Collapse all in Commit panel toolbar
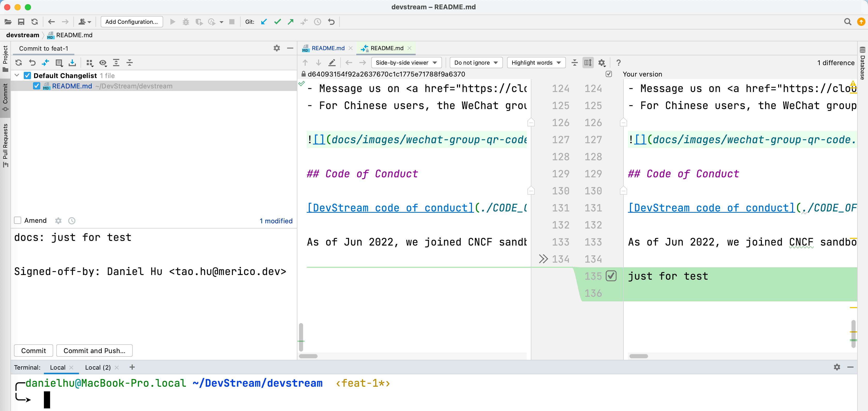Image resolution: width=868 pixels, height=411 pixels. (x=129, y=63)
